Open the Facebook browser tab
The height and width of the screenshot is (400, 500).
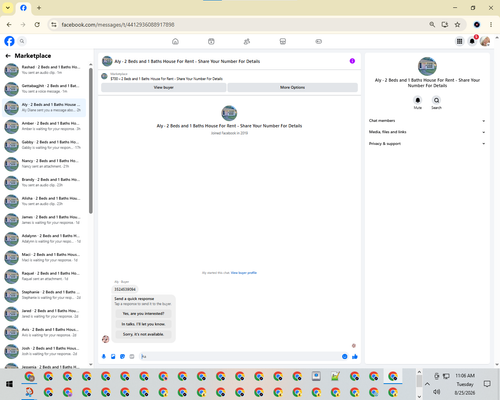(x=24, y=8)
